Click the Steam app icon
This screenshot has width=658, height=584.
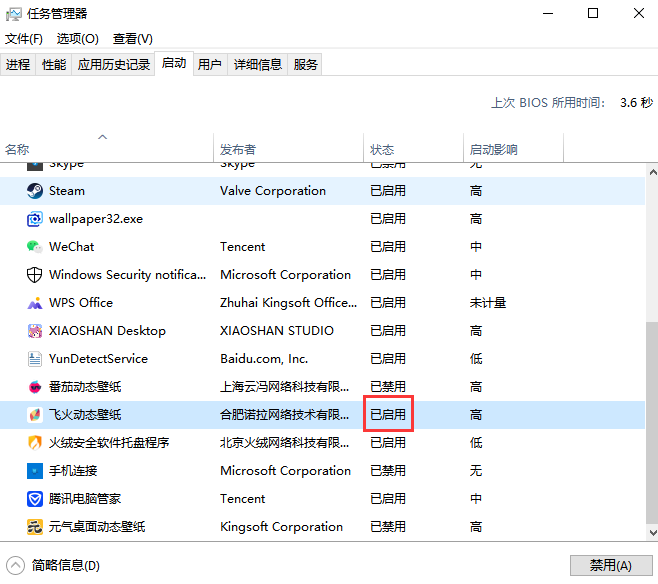35,191
